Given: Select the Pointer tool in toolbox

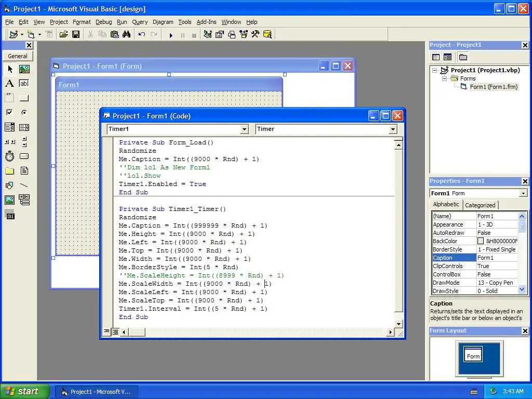Looking at the screenshot, I should point(10,69).
